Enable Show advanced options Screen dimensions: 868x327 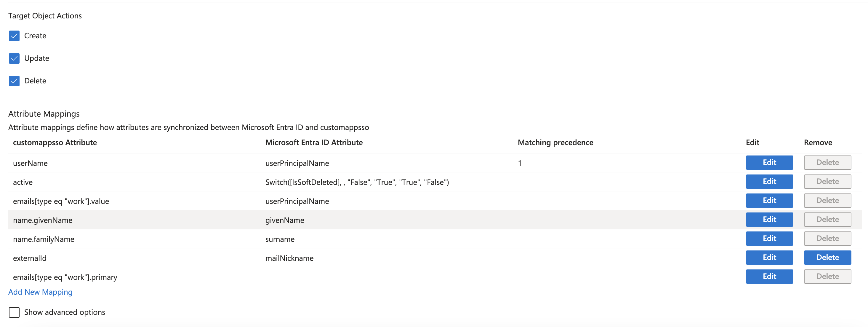tap(14, 312)
